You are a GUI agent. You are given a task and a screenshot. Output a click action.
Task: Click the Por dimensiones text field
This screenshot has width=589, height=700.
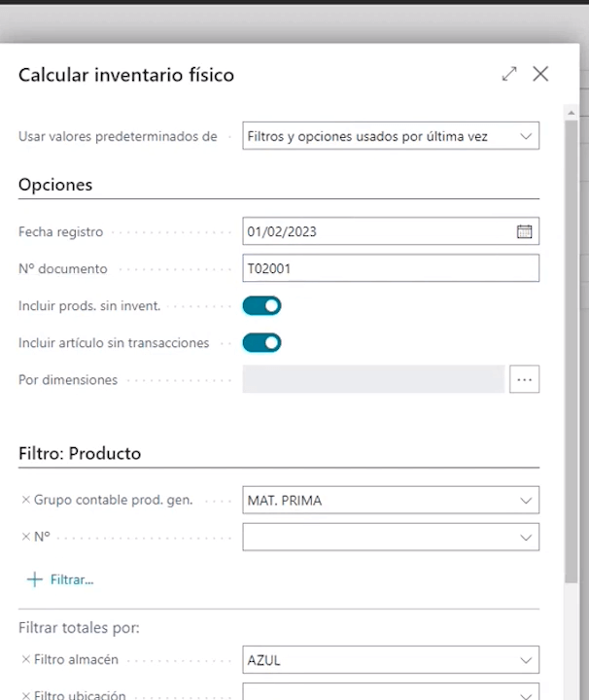(x=373, y=379)
